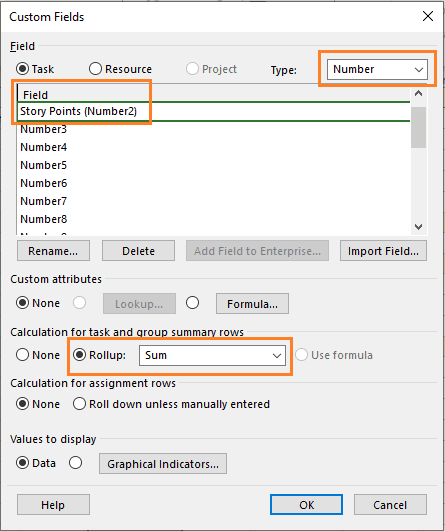Select the Rollup radio button
Viewport: 445px width, 531px height.
point(80,355)
